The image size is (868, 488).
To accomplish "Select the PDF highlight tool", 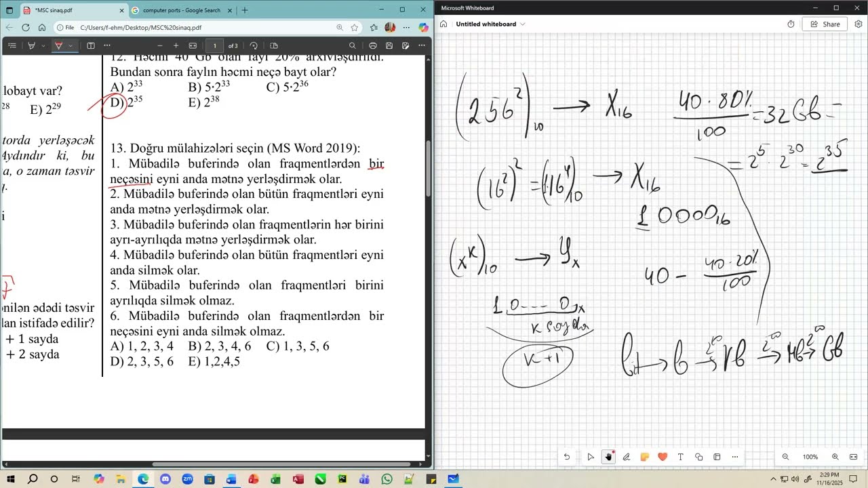I will pos(31,45).
